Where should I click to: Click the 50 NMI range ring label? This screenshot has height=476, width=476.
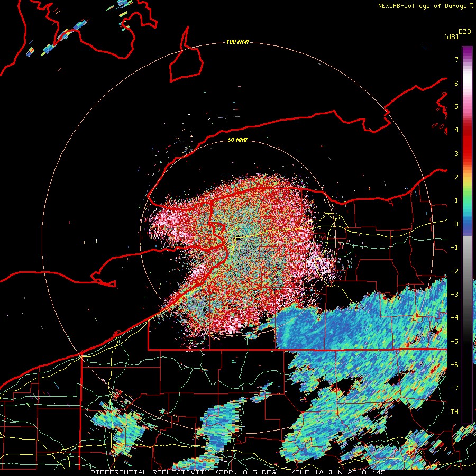click(237, 140)
